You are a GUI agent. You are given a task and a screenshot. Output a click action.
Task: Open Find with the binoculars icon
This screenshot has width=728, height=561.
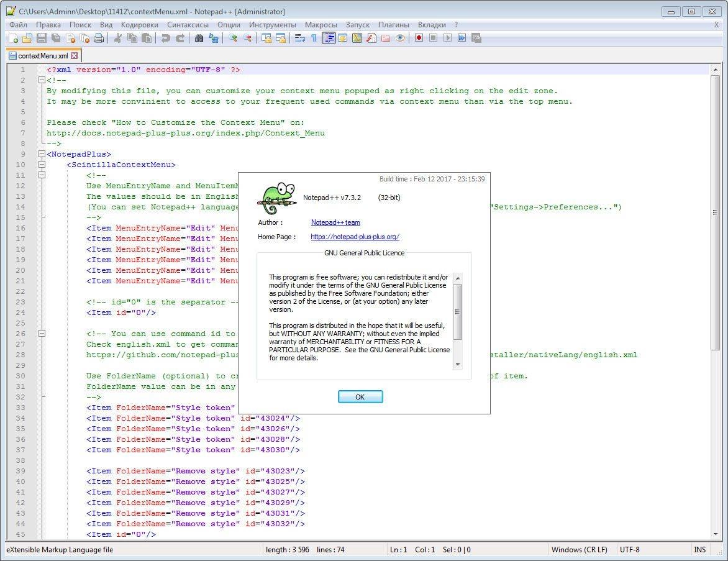pyautogui.click(x=199, y=38)
